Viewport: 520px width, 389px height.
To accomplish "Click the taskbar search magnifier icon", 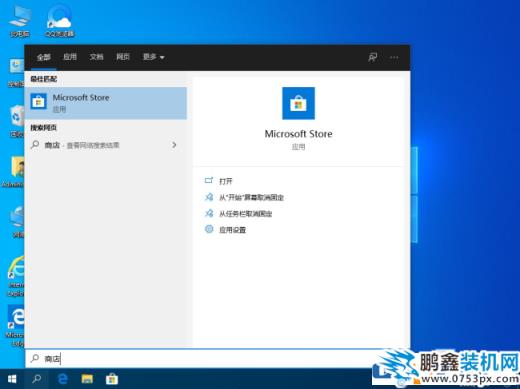I will tap(36, 379).
